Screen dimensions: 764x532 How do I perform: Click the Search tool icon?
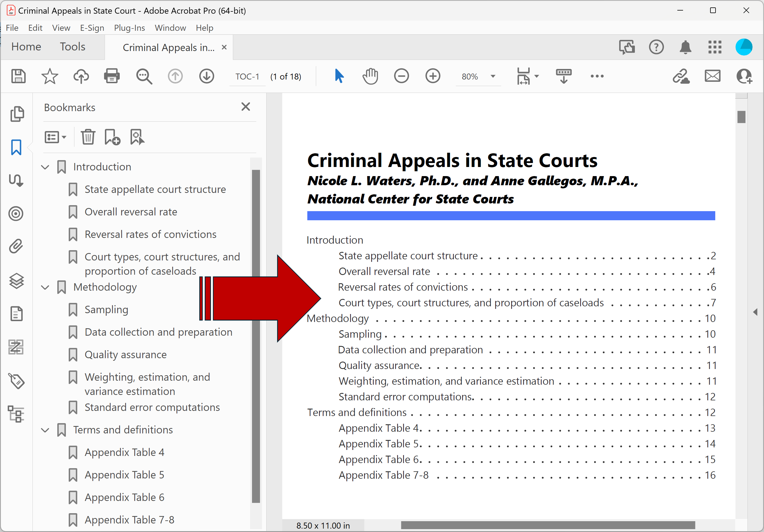145,76
